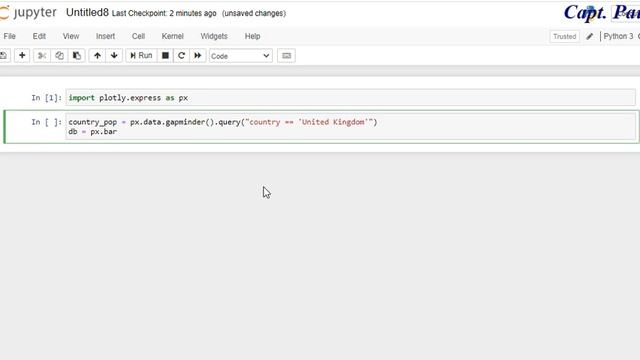
Task: Insert a cell below with plus icon
Action: pos(22,56)
